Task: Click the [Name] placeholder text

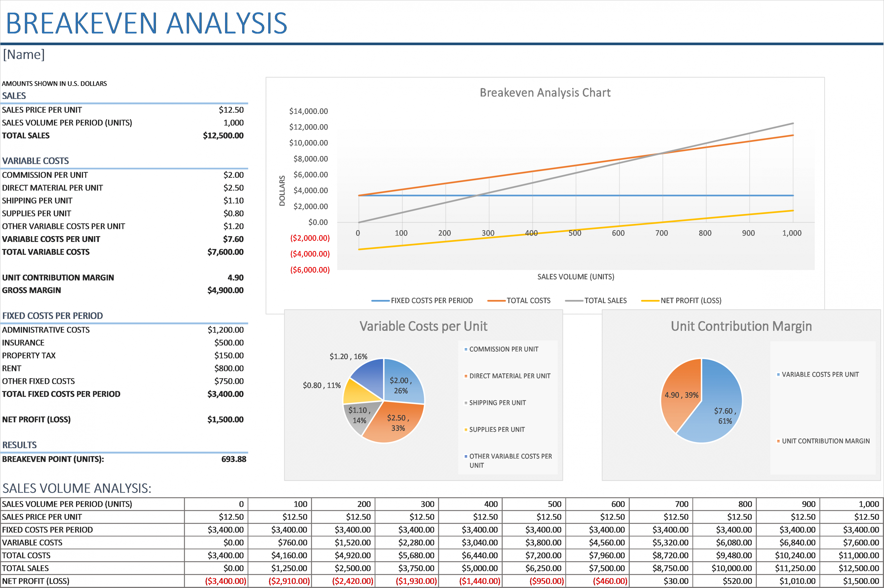Action: (24, 55)
